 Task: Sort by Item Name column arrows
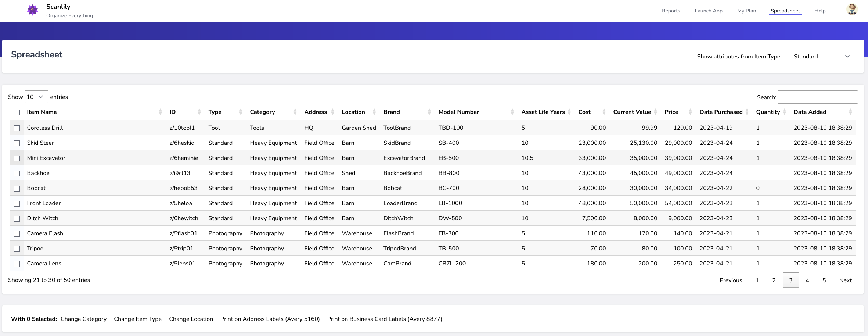coord(160,112)
